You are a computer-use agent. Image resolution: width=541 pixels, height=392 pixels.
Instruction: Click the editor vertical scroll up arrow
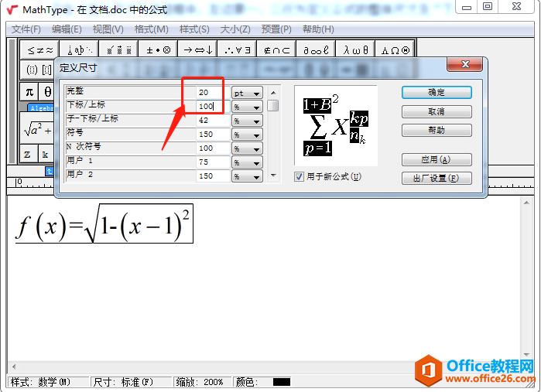(526, 203)
